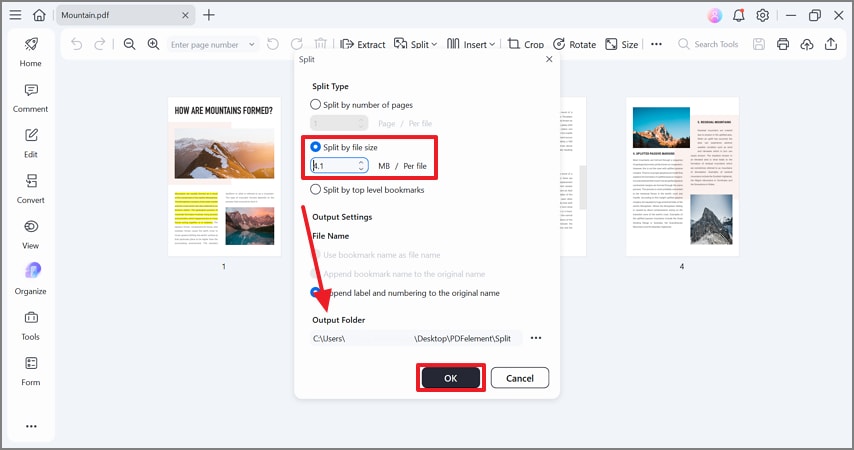The height and width of the screenshot is (450, 854).
Task: Upload to cloud icon
Action: pos(807,44)
